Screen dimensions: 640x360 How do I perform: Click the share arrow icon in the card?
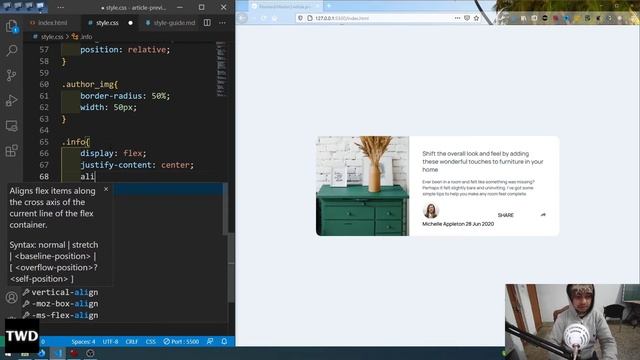pos(543,215)
